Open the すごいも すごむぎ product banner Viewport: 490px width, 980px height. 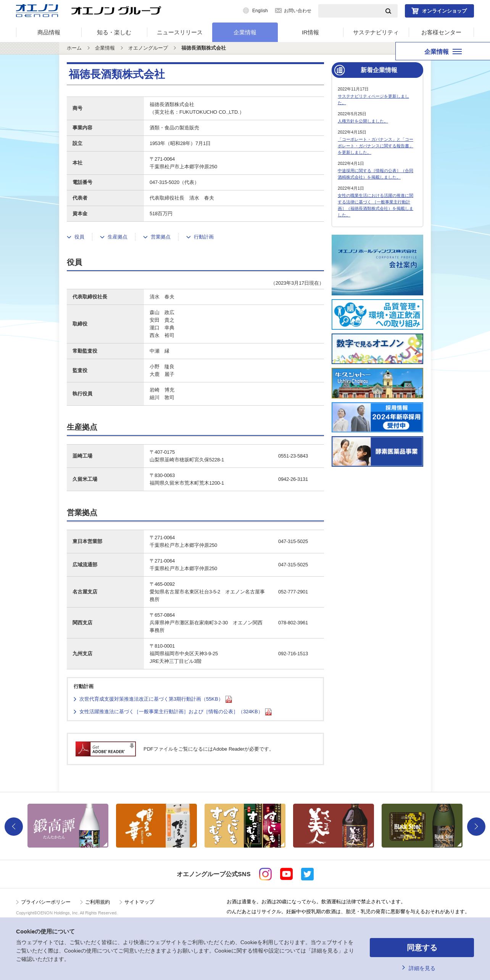point(245,825)
